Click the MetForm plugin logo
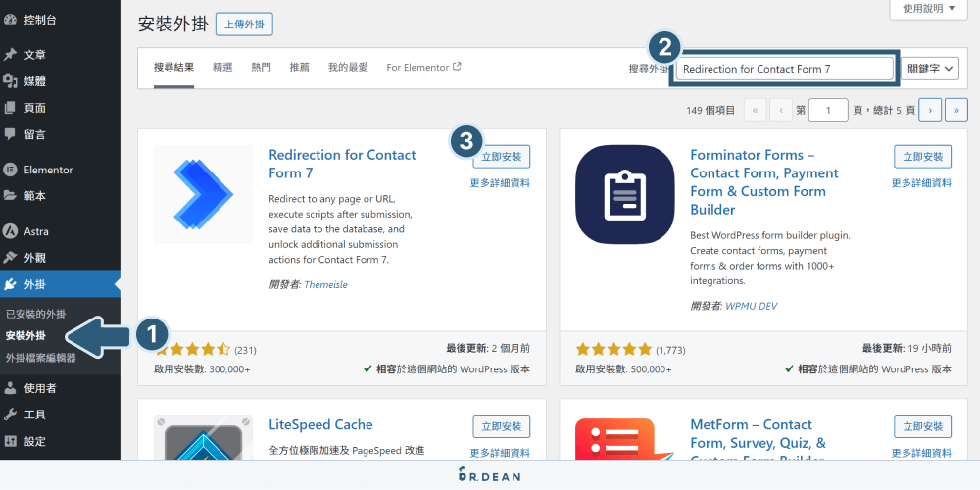This screenshot has height=490, width=980. 625,439
